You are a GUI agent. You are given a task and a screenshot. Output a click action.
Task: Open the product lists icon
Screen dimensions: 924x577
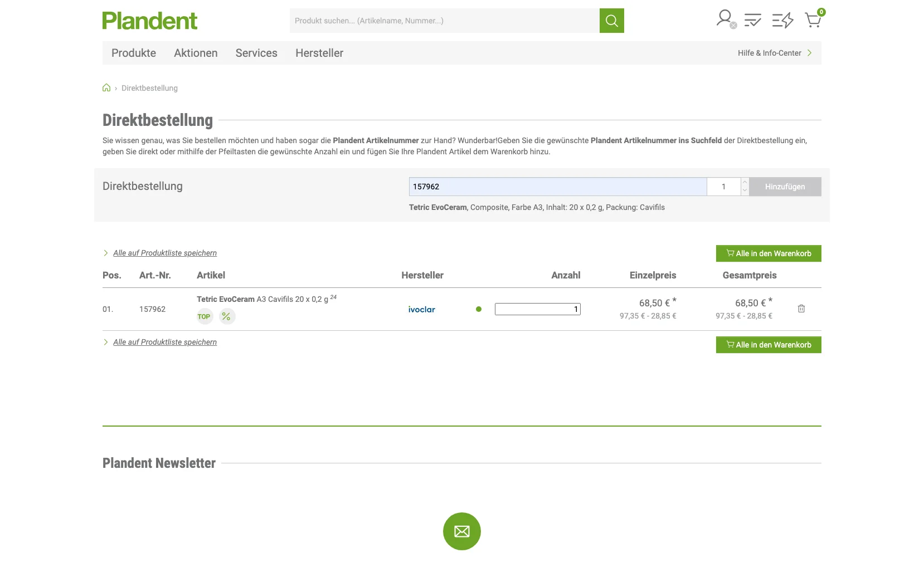tap(752, 21)
